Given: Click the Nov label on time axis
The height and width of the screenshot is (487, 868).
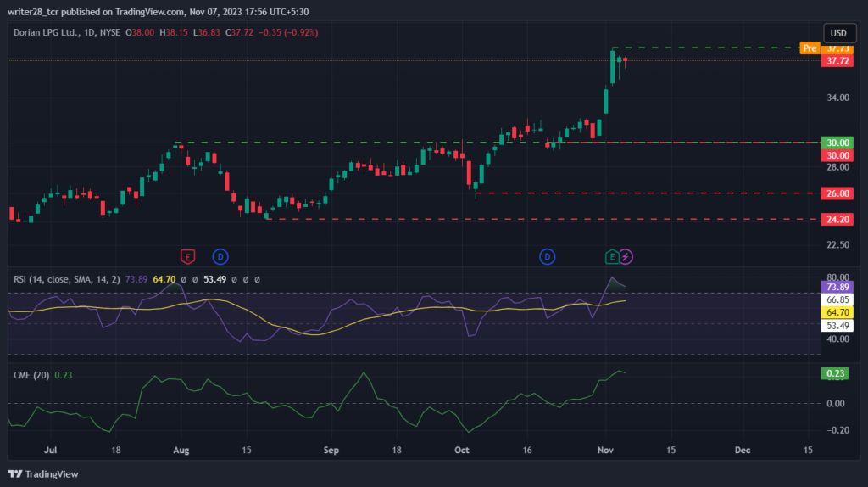Looking at the screenshot, I should [605, 450].
